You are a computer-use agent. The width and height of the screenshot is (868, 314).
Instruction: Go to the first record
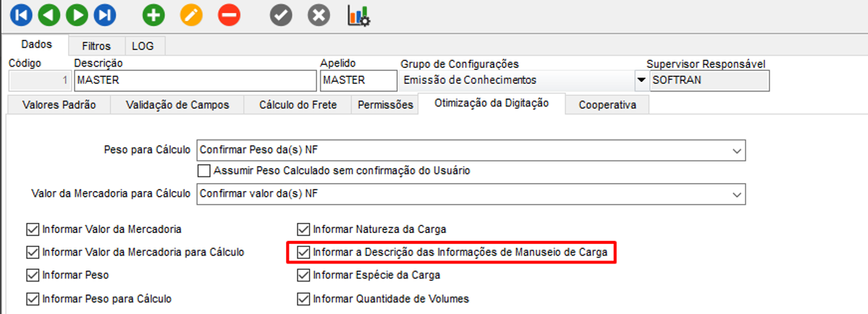(20, 14)
